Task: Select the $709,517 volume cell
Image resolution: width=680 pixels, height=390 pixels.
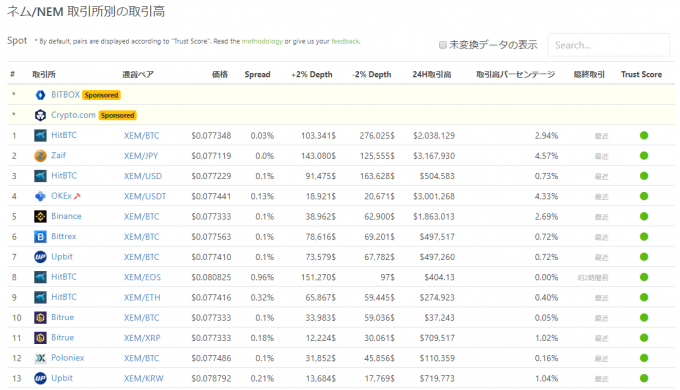Action: [437, 338]
